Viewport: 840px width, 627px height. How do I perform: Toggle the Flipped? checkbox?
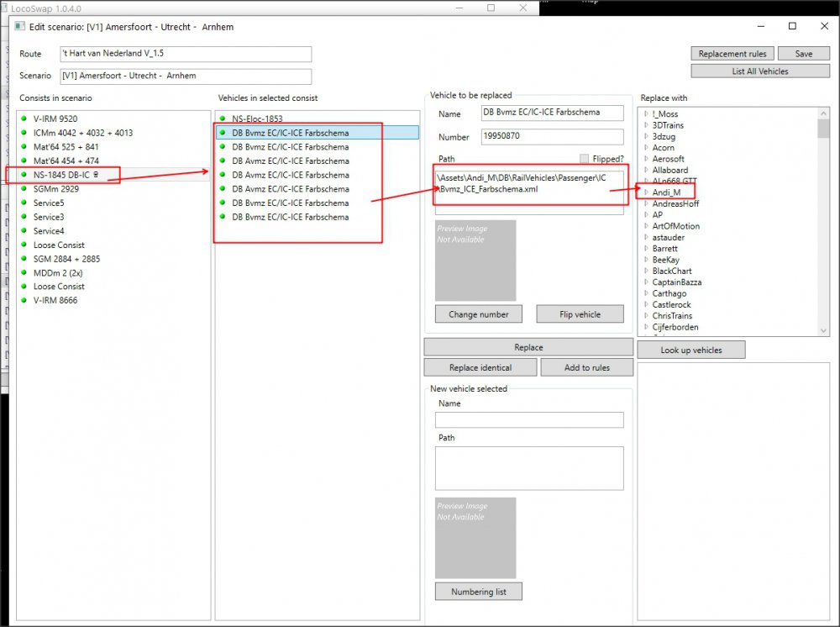(584, 159)
